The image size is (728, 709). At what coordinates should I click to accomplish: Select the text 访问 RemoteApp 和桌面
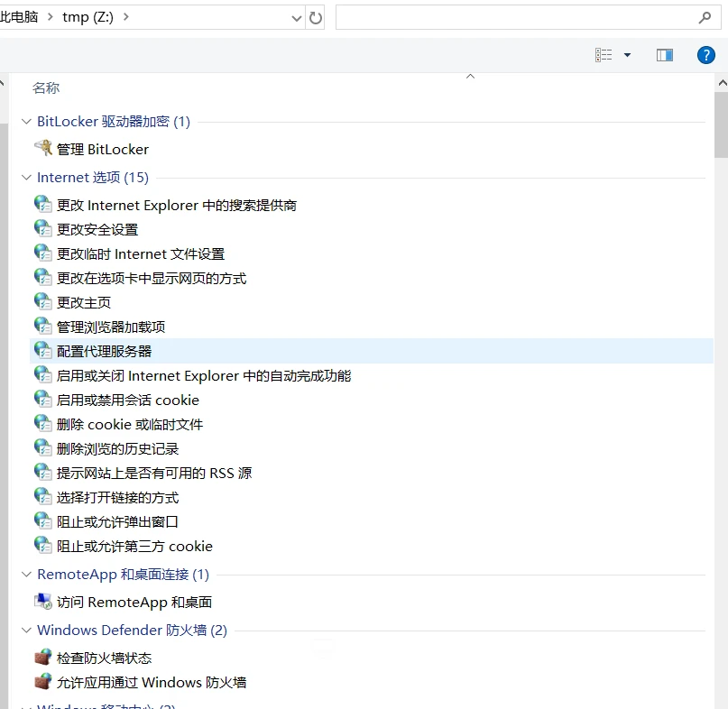[134, 603]
